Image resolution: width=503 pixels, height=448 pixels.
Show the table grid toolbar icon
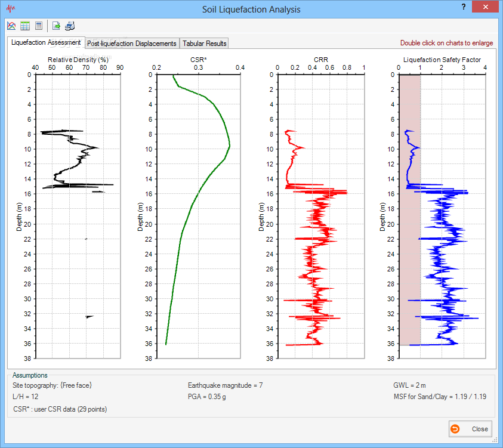(x=25, y=26)
